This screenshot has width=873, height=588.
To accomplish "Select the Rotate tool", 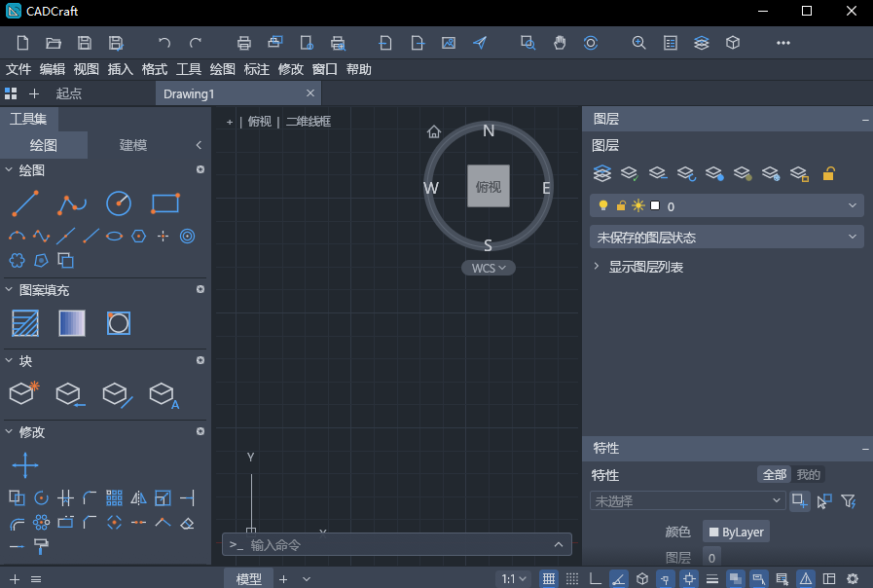I will pos(41,497).
